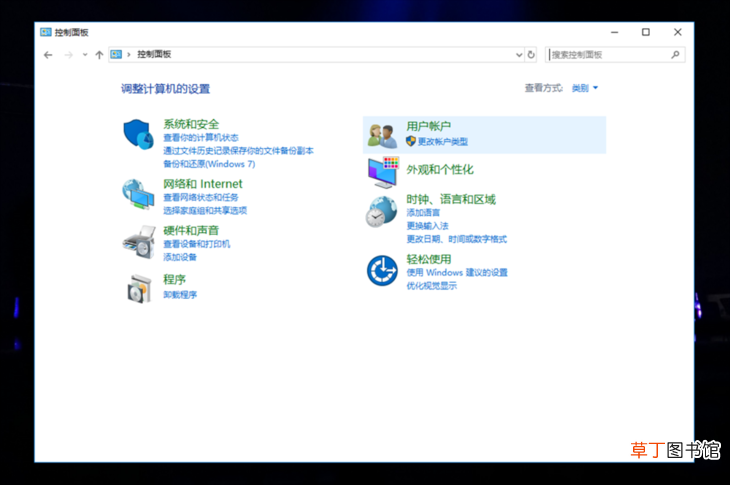Open the 轻松使用 accessibility icon

(x=382, y=270)
